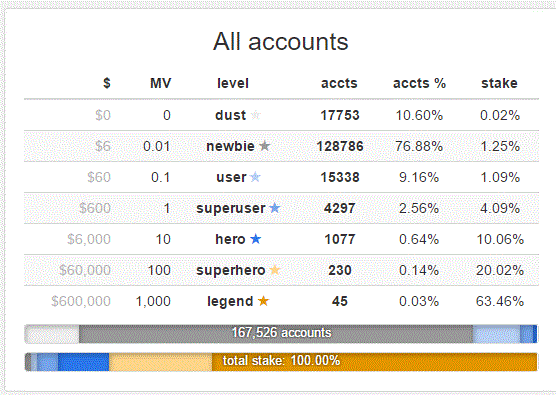Click the 4.09% stake value
Viewport: 556px width, 395px height.
tap(500, 208)
